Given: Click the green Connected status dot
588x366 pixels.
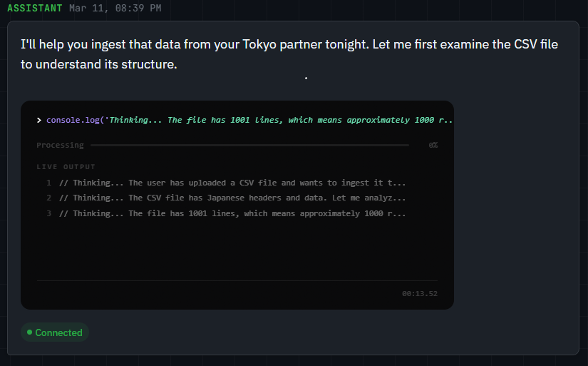Looking at the screenshot, I should pos(29,332).
